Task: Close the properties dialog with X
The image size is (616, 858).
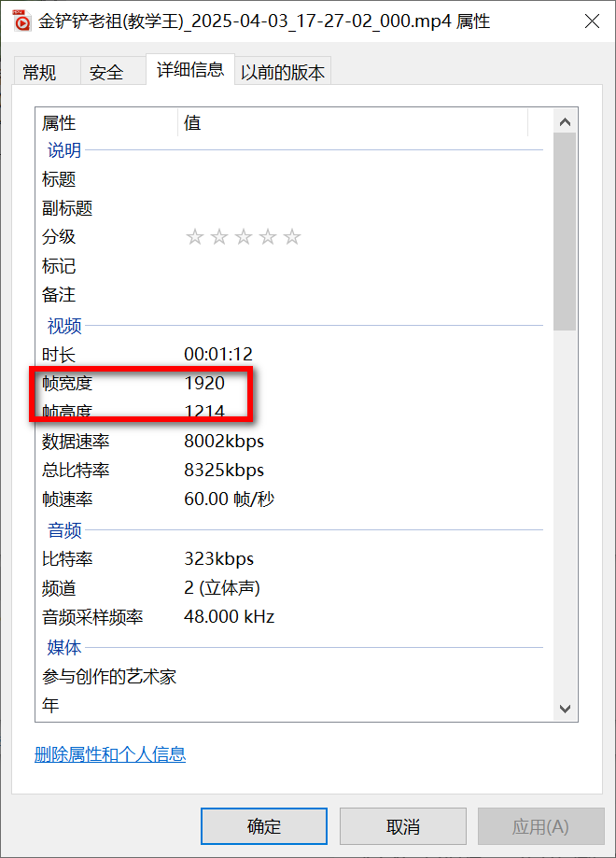Action: (590, 21)
